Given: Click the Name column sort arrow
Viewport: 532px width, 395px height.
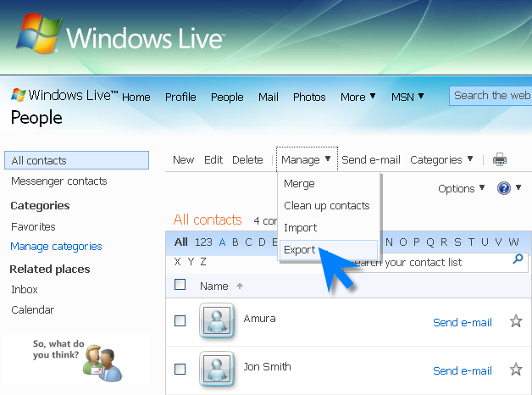Looking at the screenshot, I should tap(240, 286).
